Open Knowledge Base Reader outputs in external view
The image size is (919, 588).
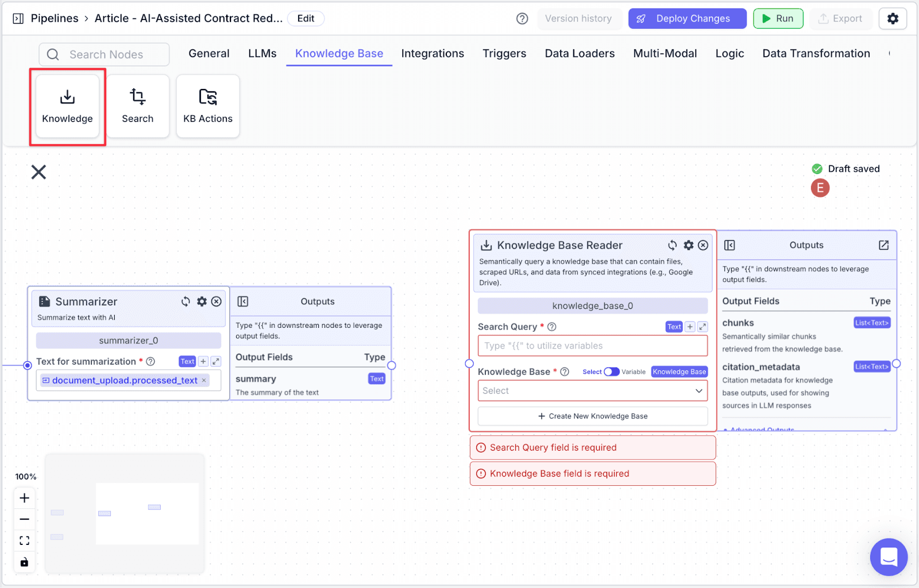883,245
